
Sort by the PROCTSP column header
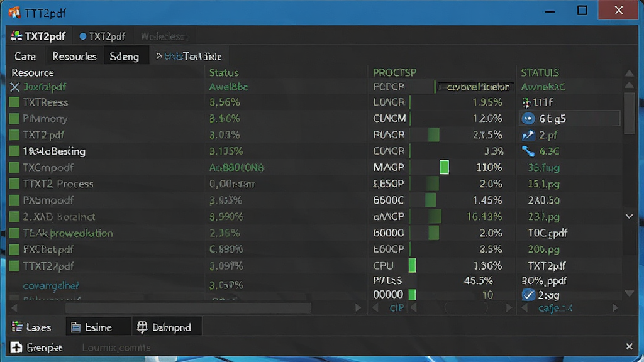pyautogui.click(x=395, y=73)
